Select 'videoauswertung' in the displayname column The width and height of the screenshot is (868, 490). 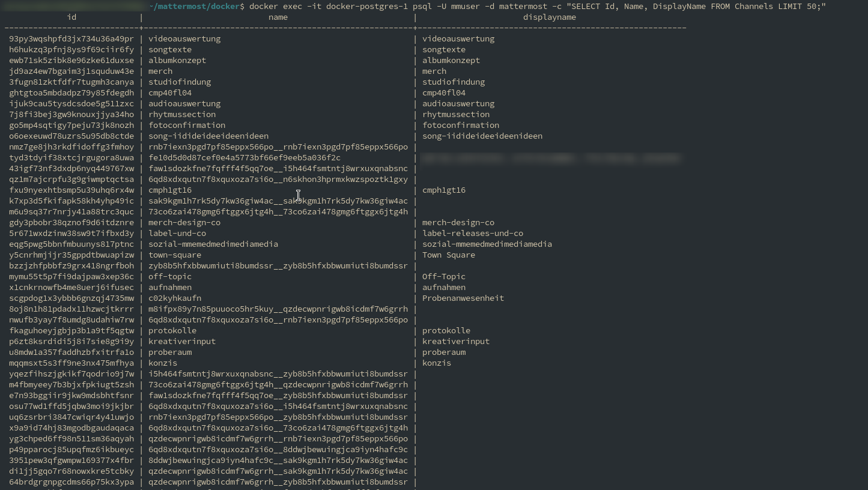click(x=458, y=38)
